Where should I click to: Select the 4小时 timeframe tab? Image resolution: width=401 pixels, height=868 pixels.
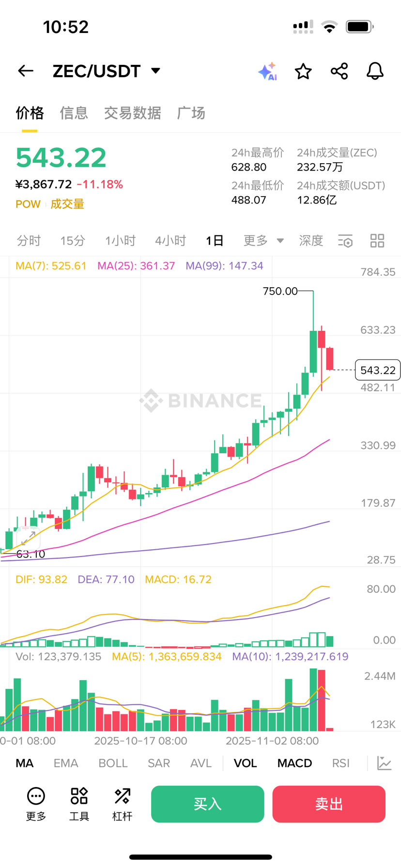coord(170,241)
